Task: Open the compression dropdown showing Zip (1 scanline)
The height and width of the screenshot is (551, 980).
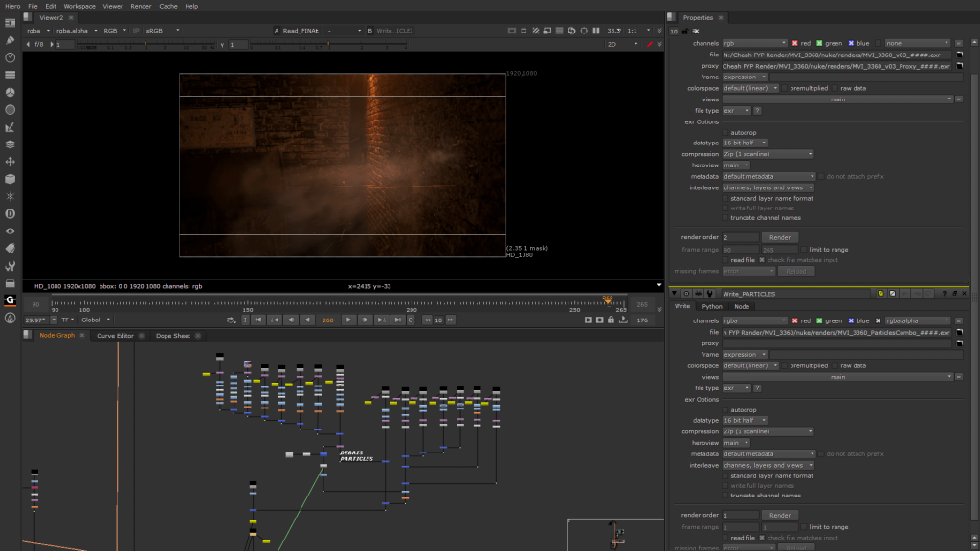Action: coord(766,431)
